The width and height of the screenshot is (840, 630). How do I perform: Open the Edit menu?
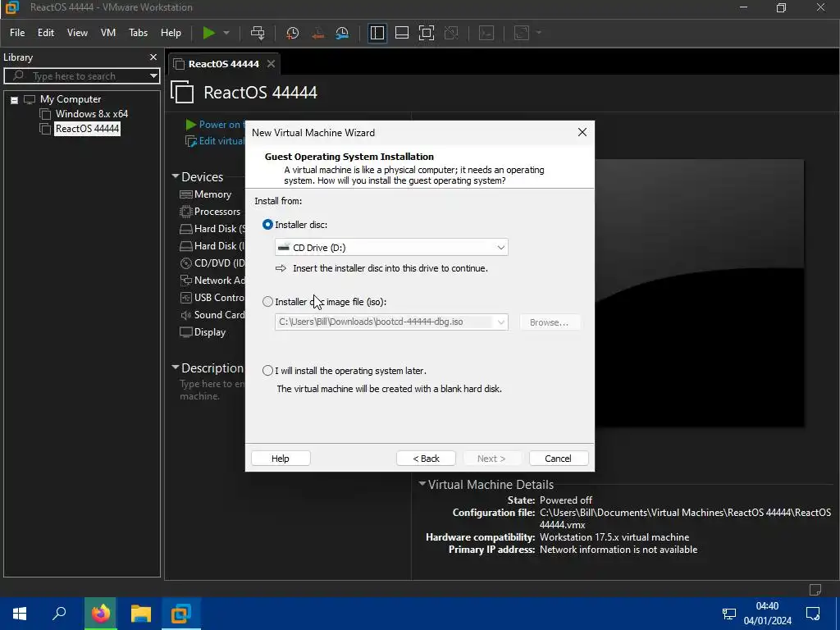(x=46, y=33)
